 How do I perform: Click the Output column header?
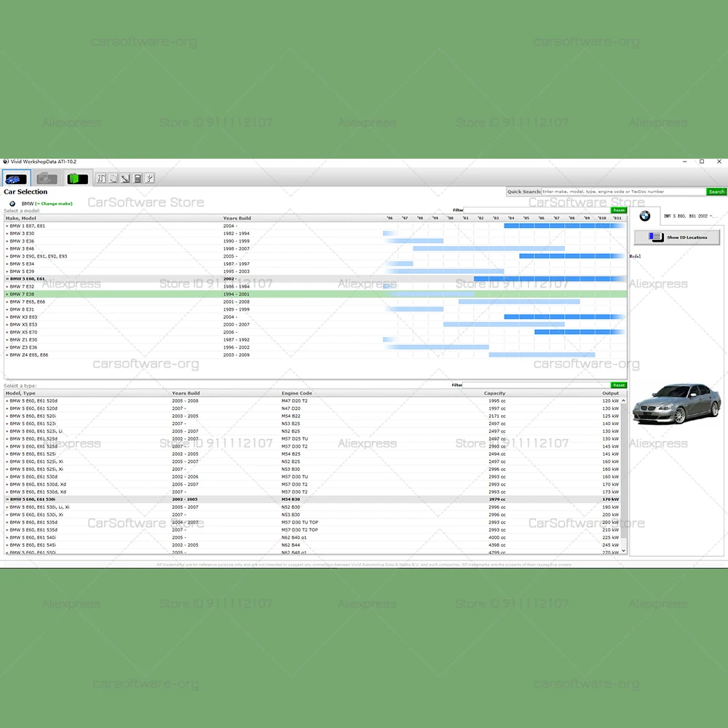click(x=610, y=393)
